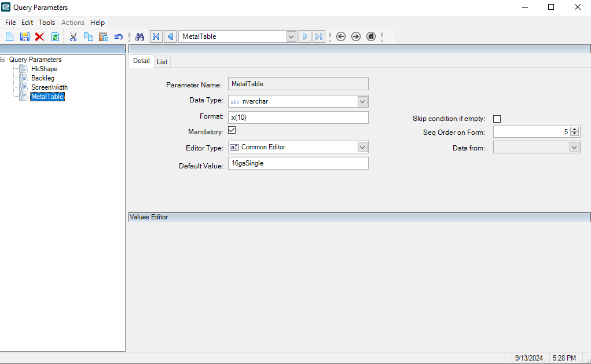Open the Tools menu
Viewport: 591px width, 364px height.
(x=47, y=23)
